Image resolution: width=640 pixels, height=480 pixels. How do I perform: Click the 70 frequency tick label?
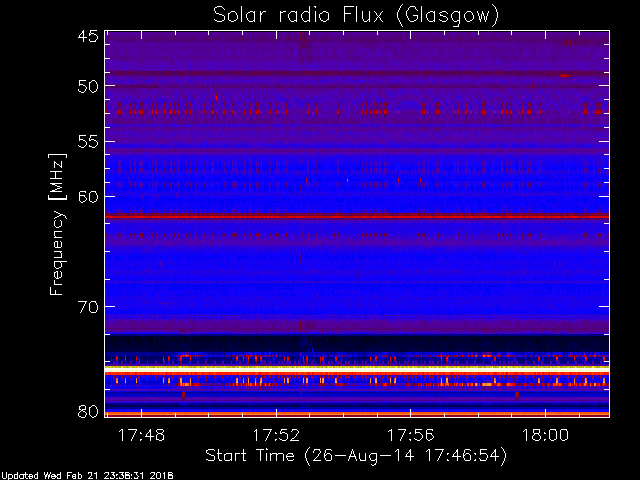(x=88, y=307)
